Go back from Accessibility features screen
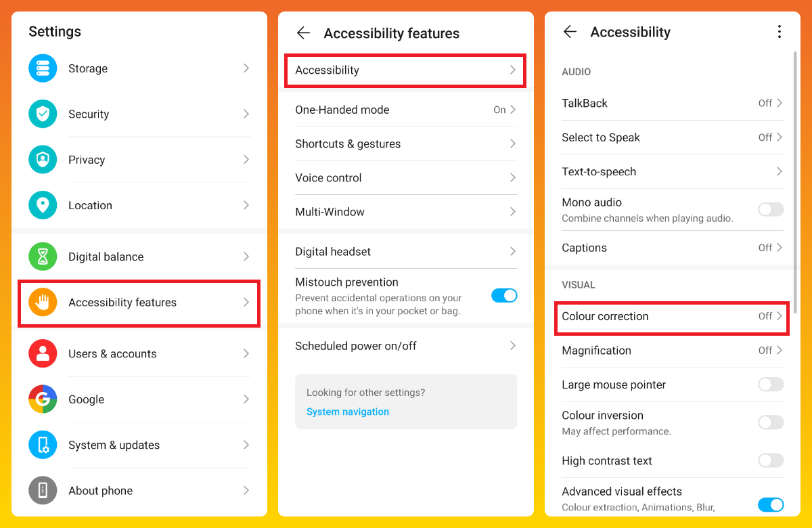This screenshot has height=528, width=812. coord(303,33)
